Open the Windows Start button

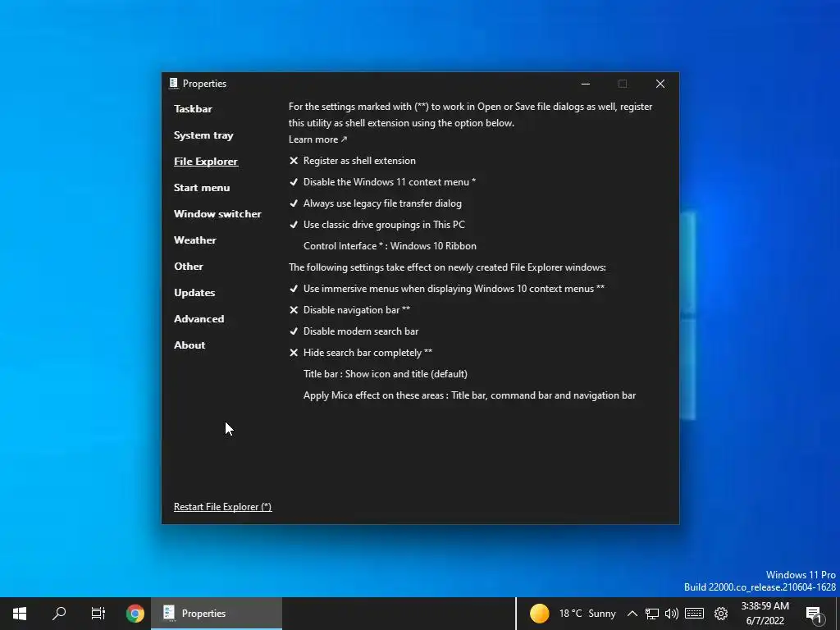click(x=20, y=614)
